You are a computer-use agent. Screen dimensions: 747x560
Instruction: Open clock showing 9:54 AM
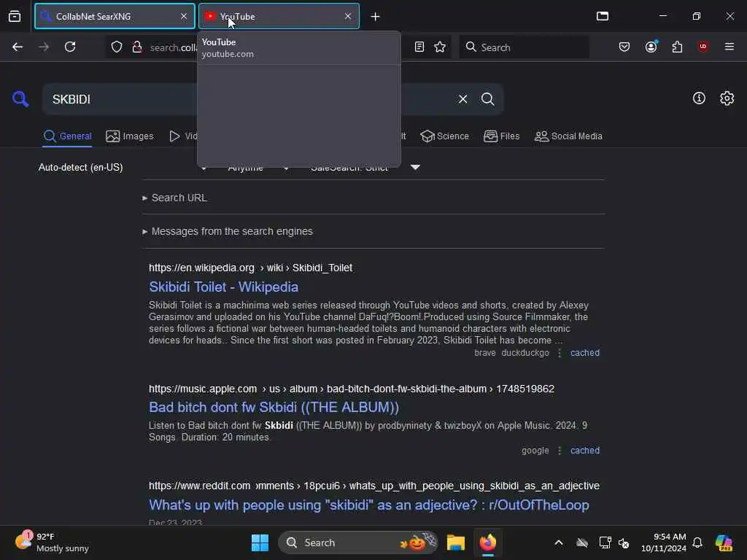[x=664, y=542]
